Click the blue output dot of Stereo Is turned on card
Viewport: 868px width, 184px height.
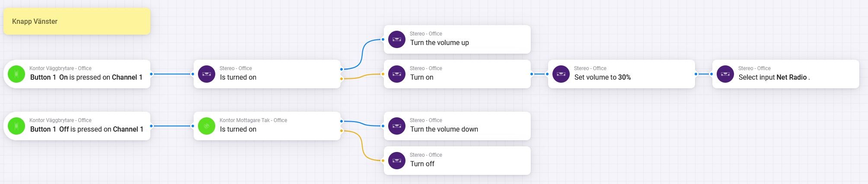(x=341, y=69)
